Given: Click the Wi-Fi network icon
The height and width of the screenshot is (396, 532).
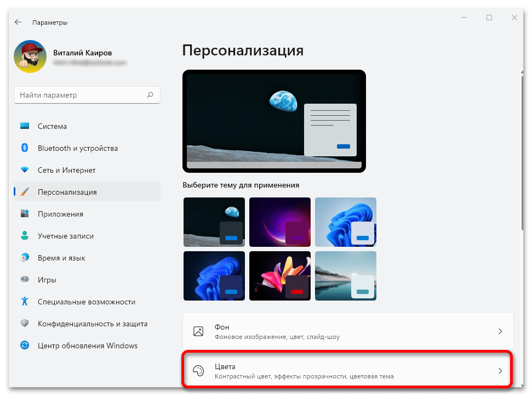Looking at the screenshot, I should (25, 170).
